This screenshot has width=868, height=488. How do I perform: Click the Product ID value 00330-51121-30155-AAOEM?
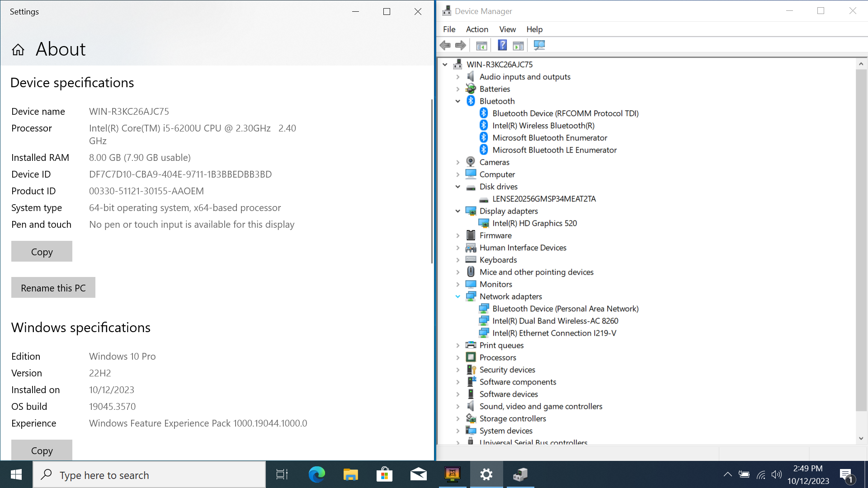pyautogui.click(x=146, y=191)
